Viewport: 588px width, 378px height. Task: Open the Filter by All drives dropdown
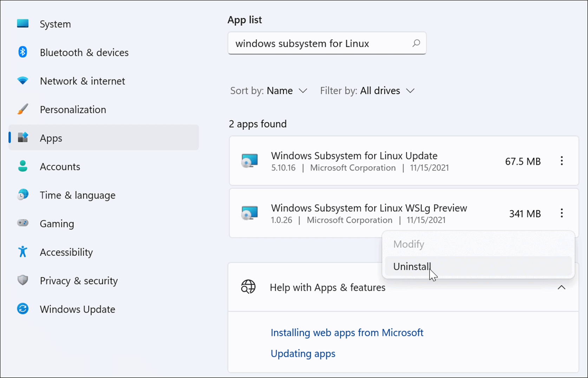367,91
